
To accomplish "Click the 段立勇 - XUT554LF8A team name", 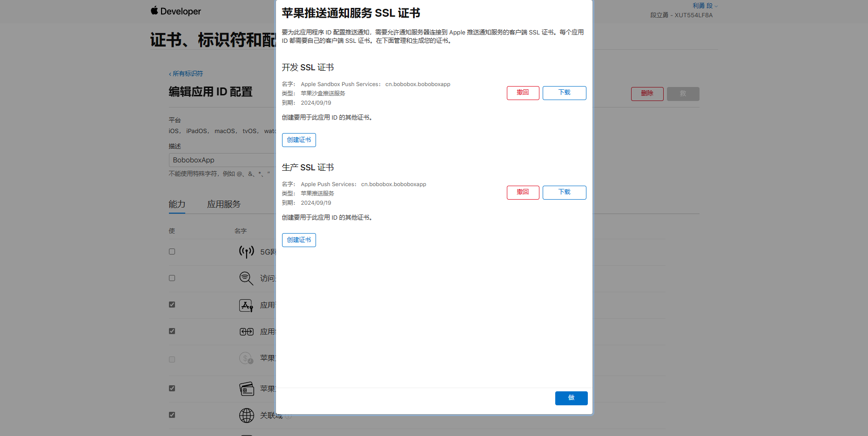I will 681,15.
